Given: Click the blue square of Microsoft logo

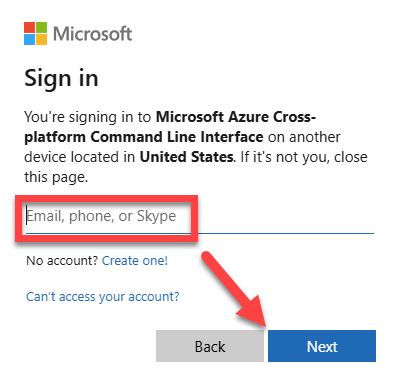Looking at the screenshot, I should [29, 39].
